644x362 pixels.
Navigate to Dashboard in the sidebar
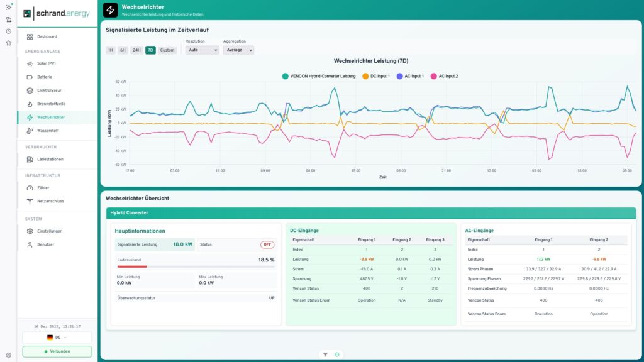47,36
